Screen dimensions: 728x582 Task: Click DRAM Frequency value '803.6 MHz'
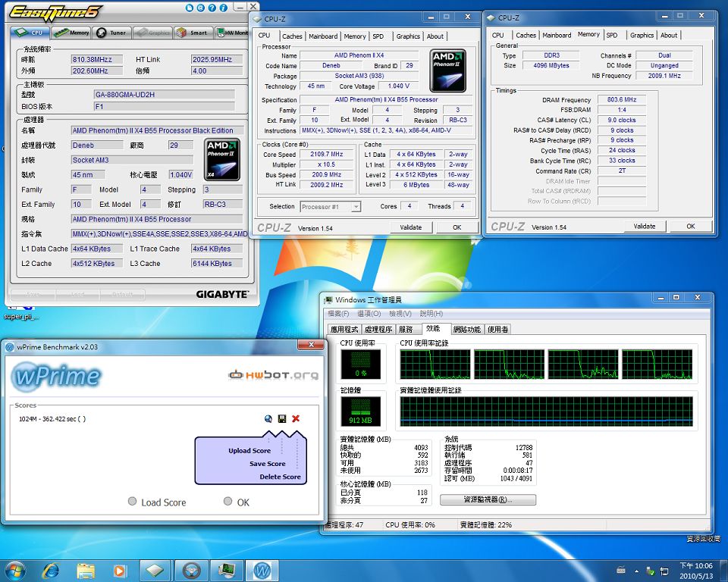[622, 99]
